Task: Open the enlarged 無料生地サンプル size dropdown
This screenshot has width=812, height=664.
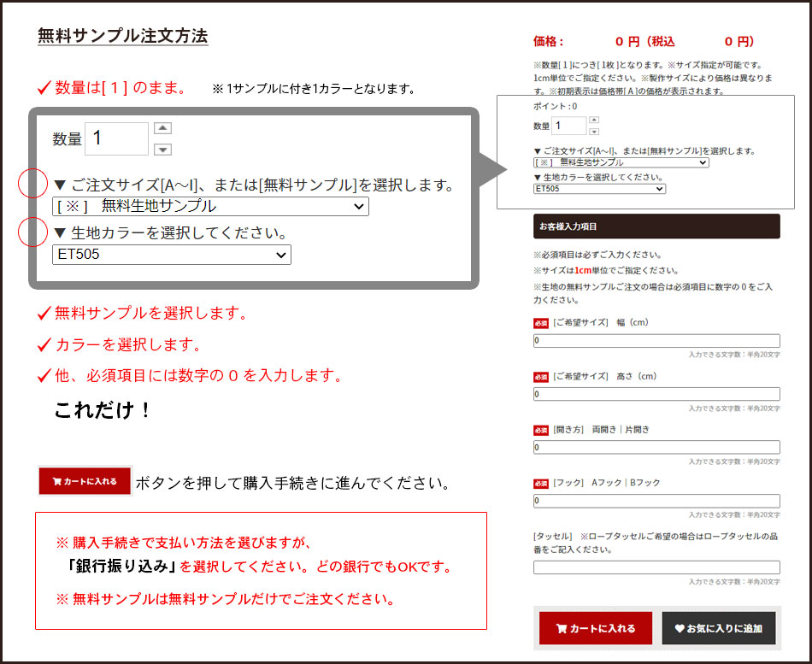Action: (210, 206)
